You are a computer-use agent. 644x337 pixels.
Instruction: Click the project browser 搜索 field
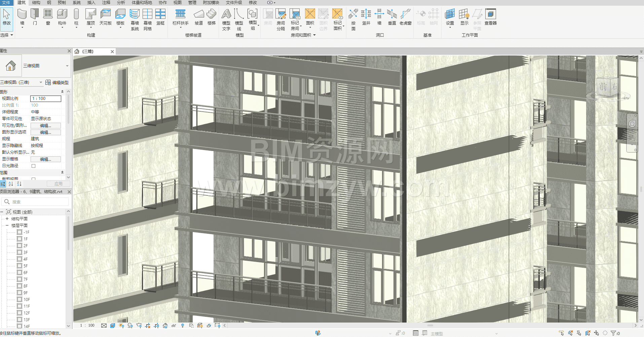click(x=37, y=202)
